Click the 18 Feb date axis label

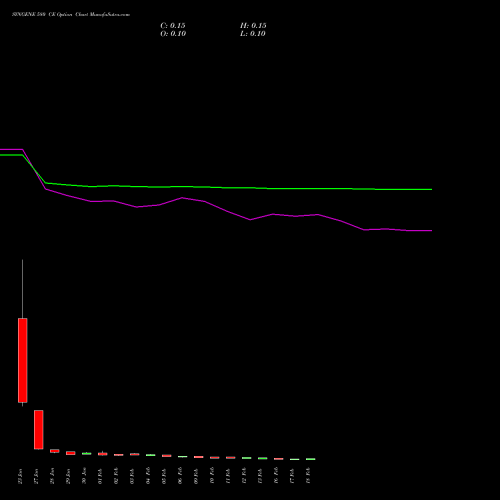click(309, 476)
